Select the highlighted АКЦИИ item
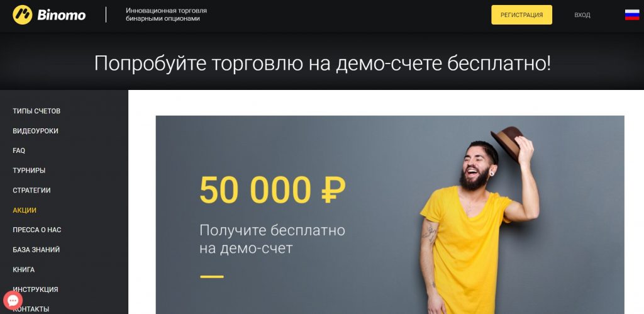Viewport: 644px width, 314px height. point(25,210)
